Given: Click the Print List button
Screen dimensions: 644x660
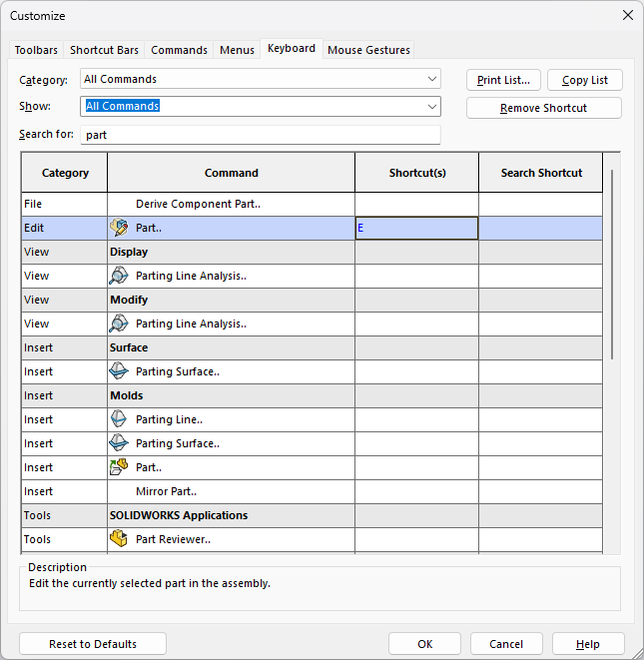Looking at the screenshot, I should (503, 80).
